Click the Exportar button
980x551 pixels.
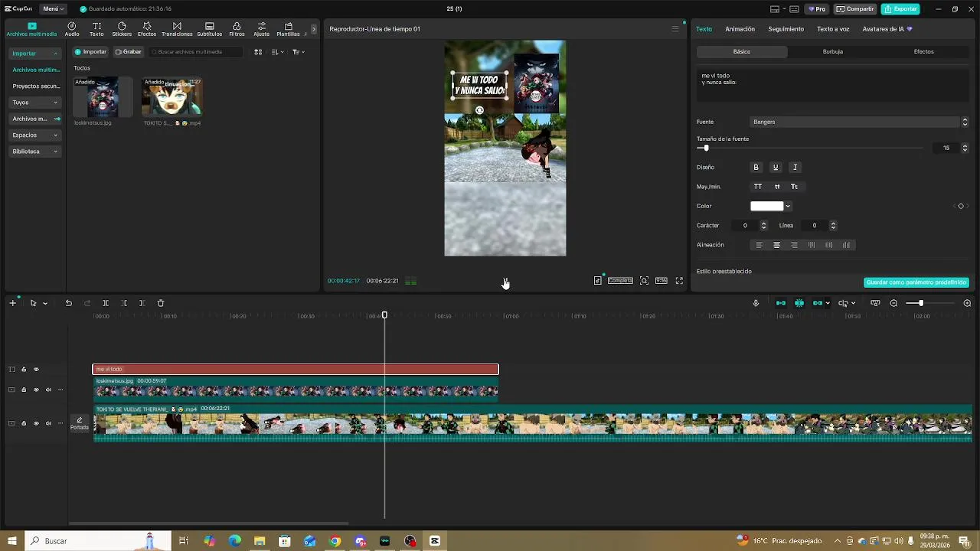click(x=900, y=9)
